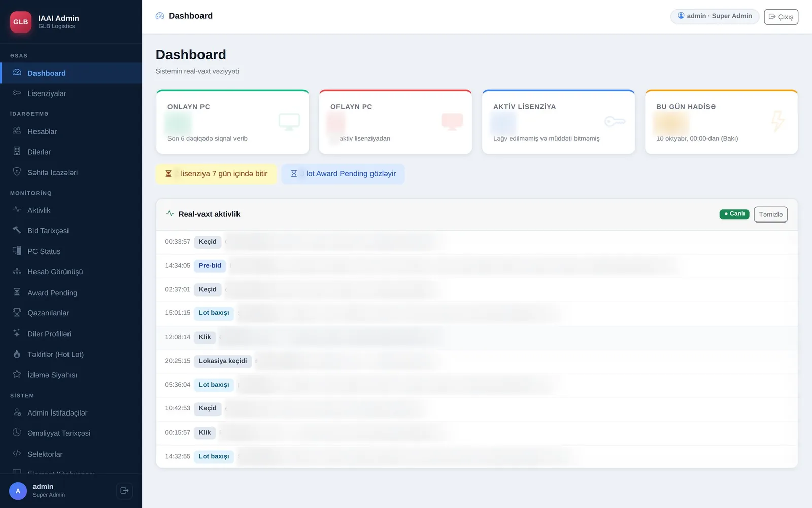Click the Keçid tag at 00:33:57

coord(208,242)
